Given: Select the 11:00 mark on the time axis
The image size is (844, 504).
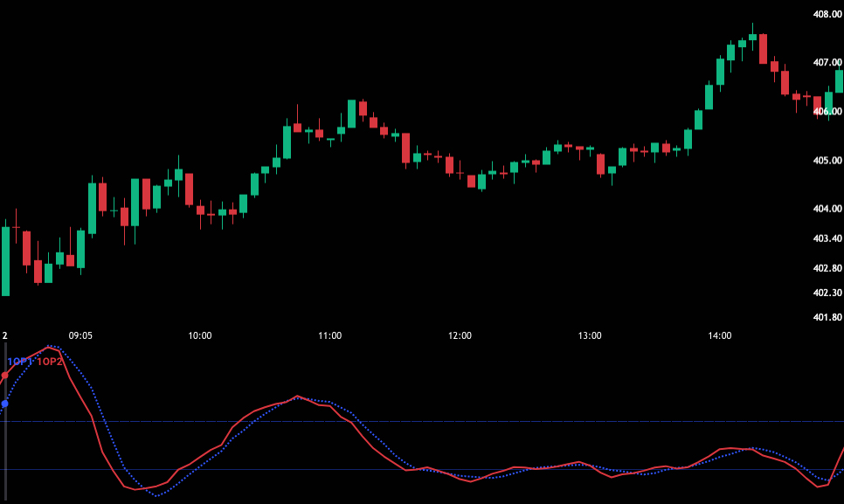Looking at the screenshot, I should (x=330, y=335).
